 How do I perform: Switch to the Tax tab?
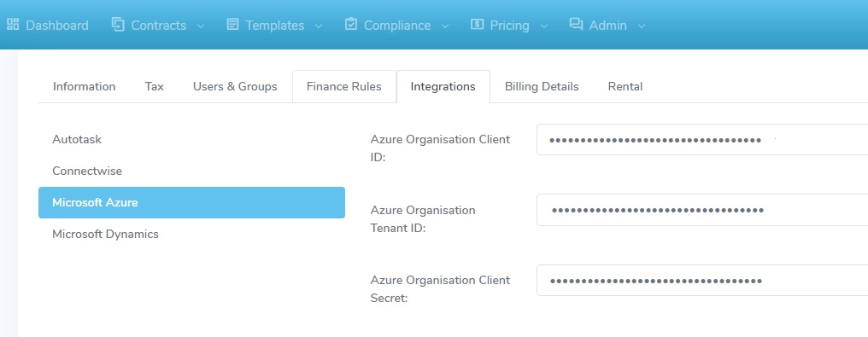tap(155, 87)
